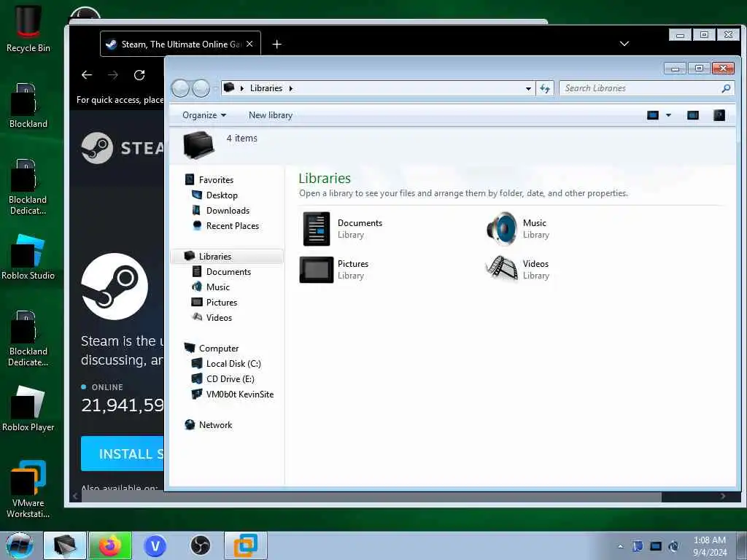
Task: Open the Videos library film icon
Action: [x=502, y=269]
